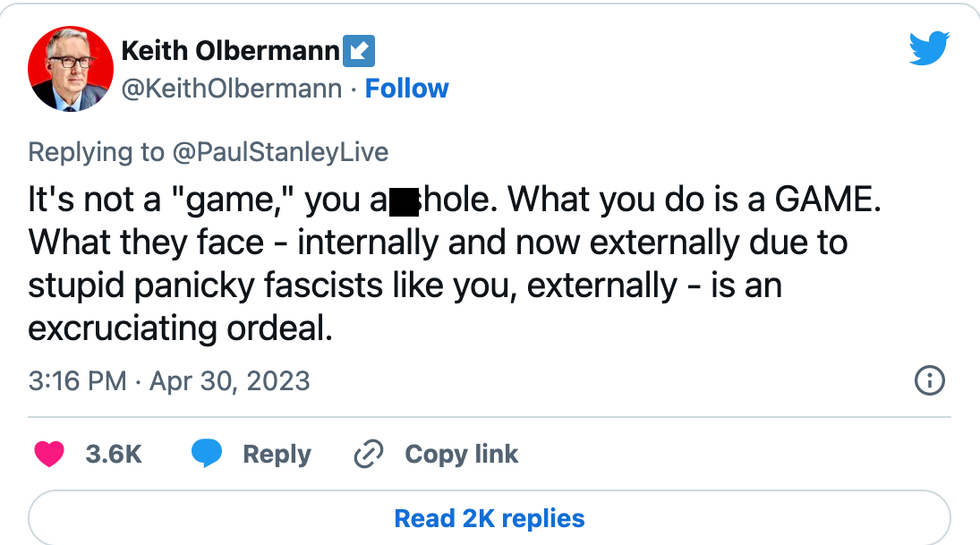Open the @KeithOlbermann handle link
The height and width of the screenshot is (545, 980).
231,89
